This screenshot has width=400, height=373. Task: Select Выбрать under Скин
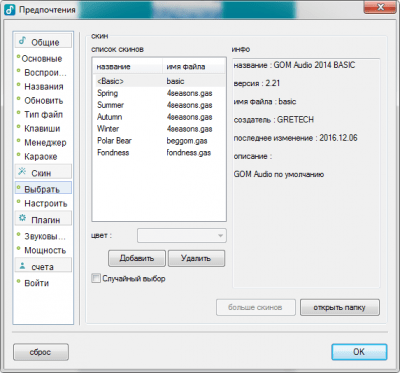(x=43, y=188)
